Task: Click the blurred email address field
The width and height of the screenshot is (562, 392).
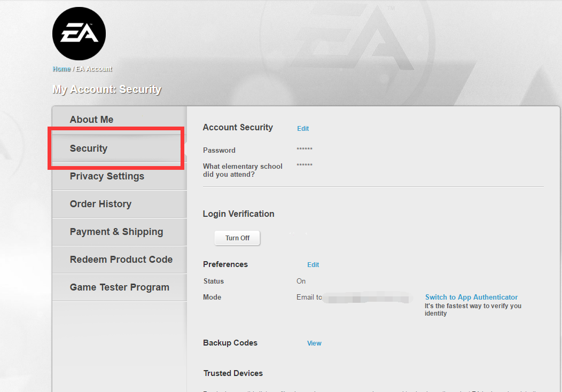Action: tap(365, 298)
